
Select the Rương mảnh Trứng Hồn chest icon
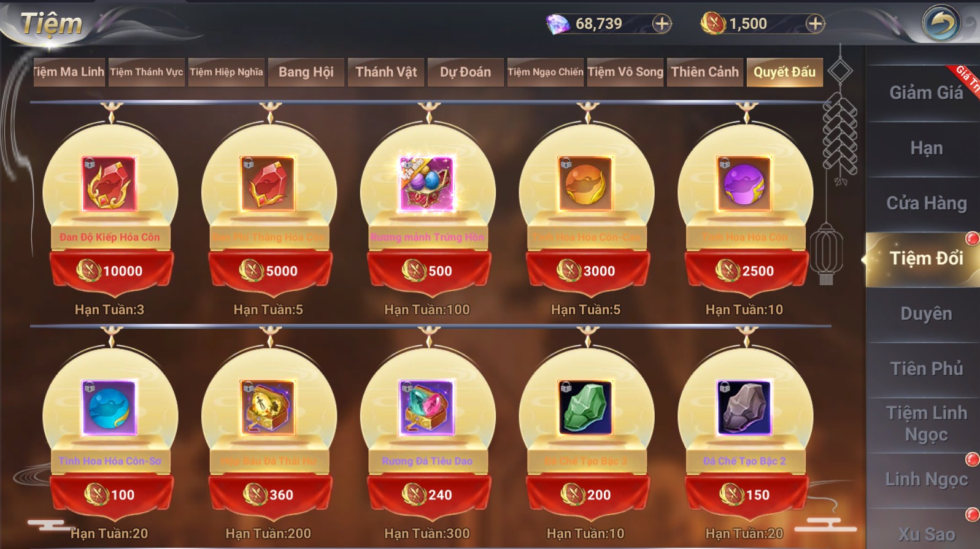(x=427, y=184)
